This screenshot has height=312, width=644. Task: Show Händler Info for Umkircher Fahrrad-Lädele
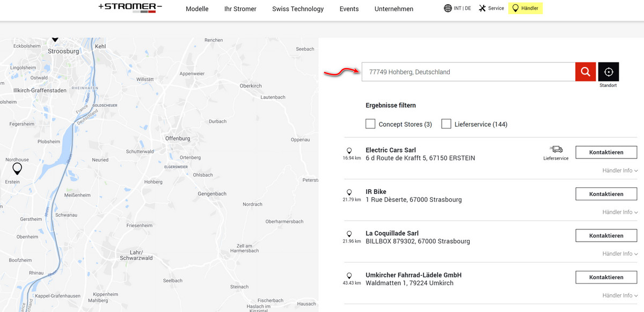pos(620,295)
